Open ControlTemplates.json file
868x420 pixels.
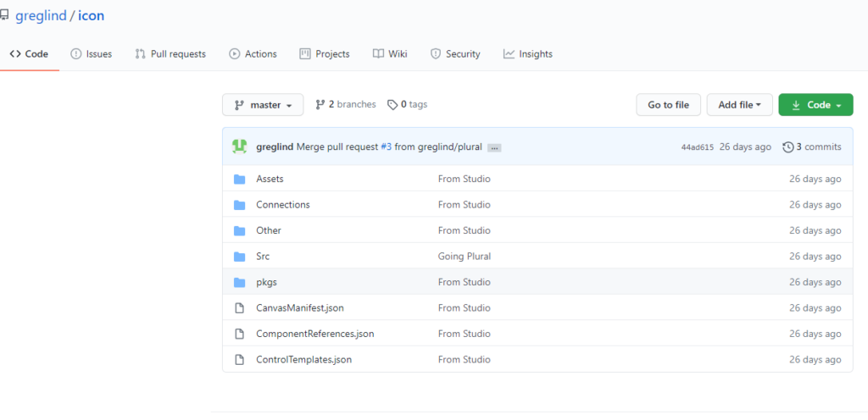coord(304,360)
